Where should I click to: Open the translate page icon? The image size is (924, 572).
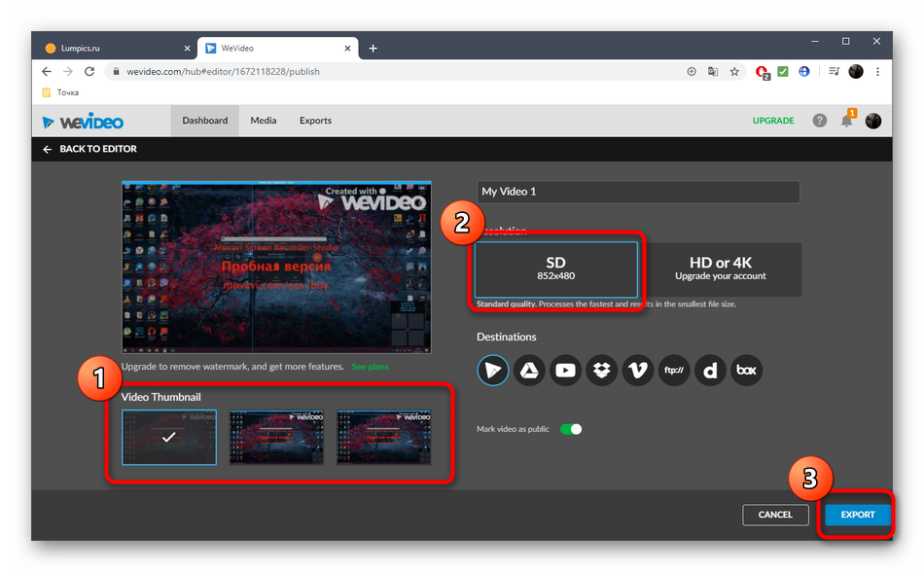click(713, 71)
